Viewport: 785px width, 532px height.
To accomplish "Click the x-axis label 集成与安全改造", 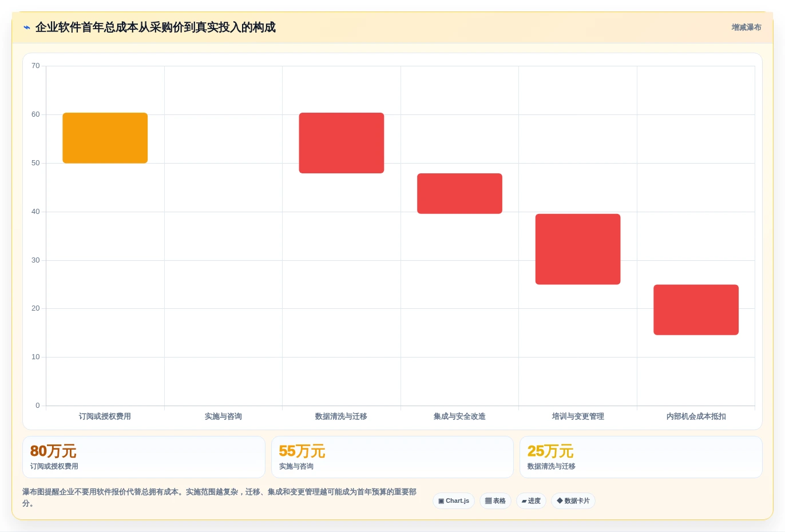I will pos(459,416).
